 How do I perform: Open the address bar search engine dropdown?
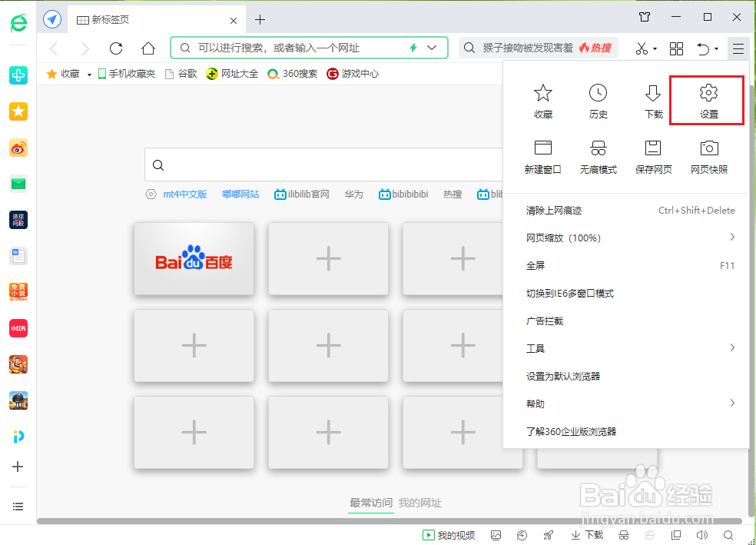(430, 47)
